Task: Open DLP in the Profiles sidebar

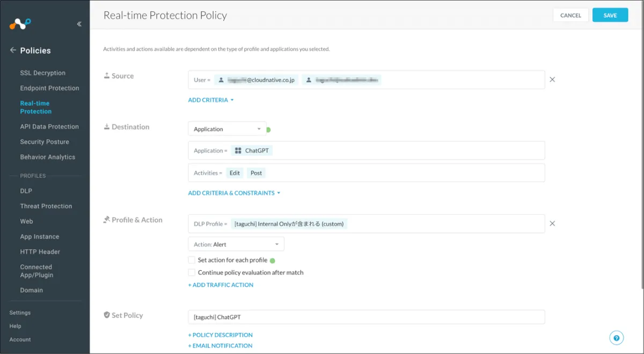Action: [x=26, y=191]
